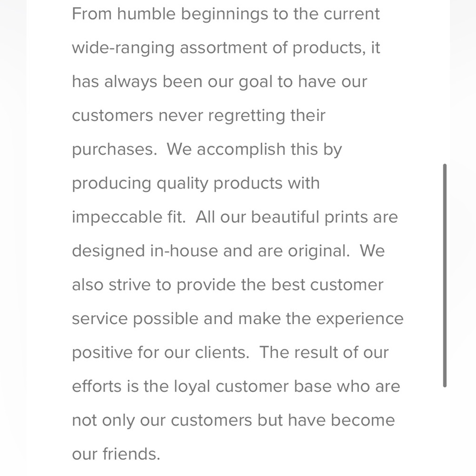The width and height of the screenshot is (476, 476).
Task: Click the word "beautiful"
Action: tap(285, 217)
